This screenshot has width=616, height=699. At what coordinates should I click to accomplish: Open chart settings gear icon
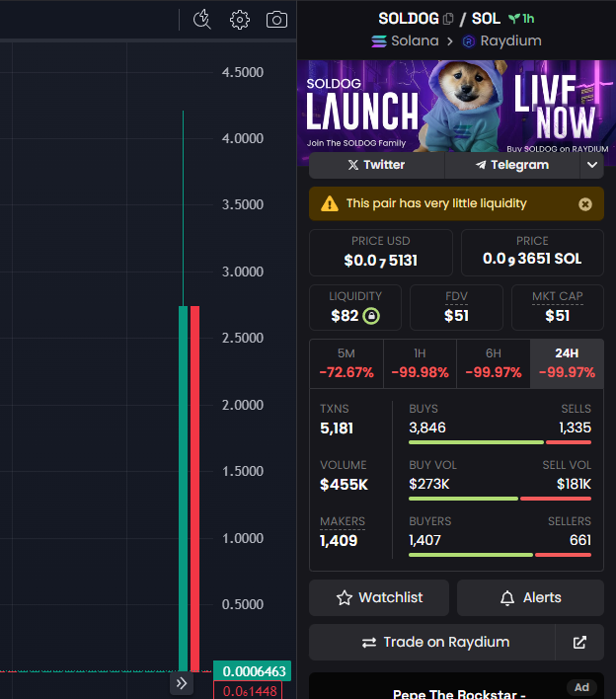[x=240, y=20]
